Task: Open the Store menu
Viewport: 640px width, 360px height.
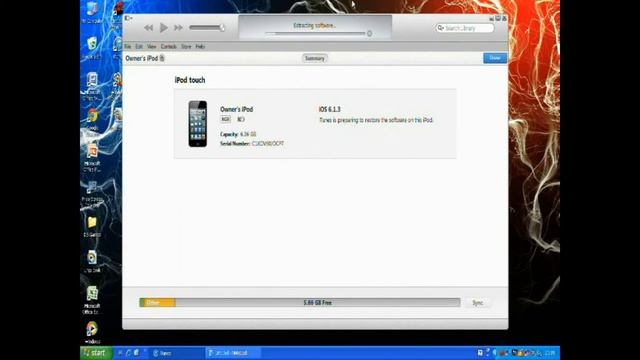Action: (x=186, y=47)
